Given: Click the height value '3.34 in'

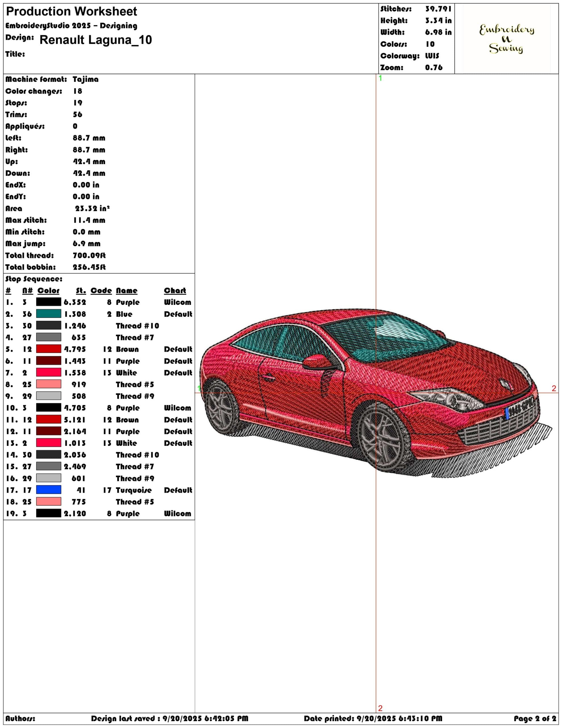Looking at the screenshot, I should click(438, 21).
